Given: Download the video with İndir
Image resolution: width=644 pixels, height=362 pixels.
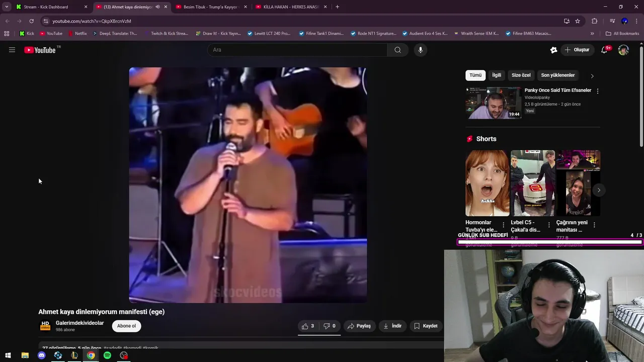Looking at the screenshot, I should tap(392, 326).
